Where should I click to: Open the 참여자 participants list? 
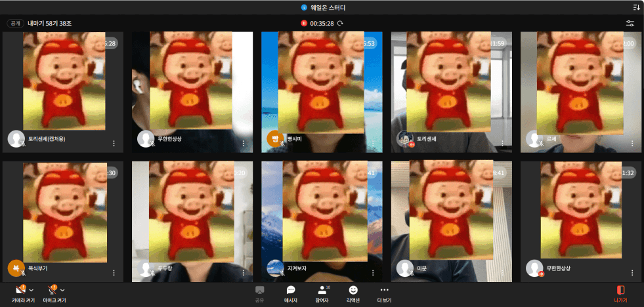pos(322,295)
